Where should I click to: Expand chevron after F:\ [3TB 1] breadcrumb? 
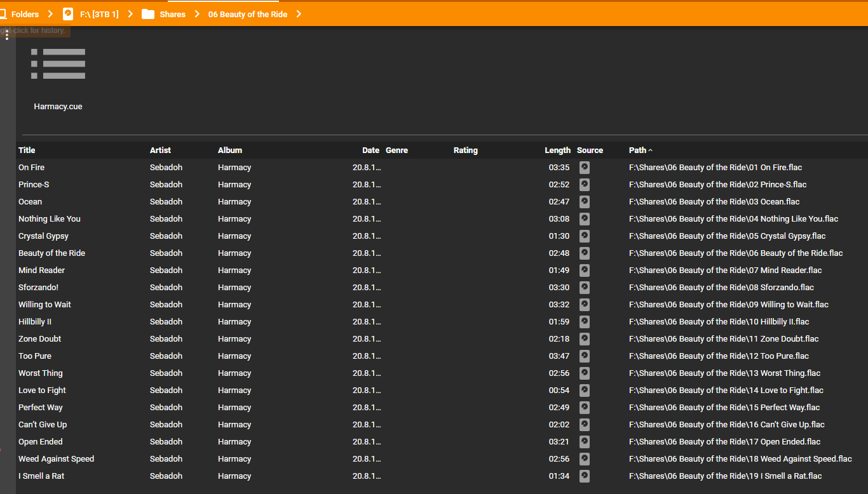click(130, 14)
